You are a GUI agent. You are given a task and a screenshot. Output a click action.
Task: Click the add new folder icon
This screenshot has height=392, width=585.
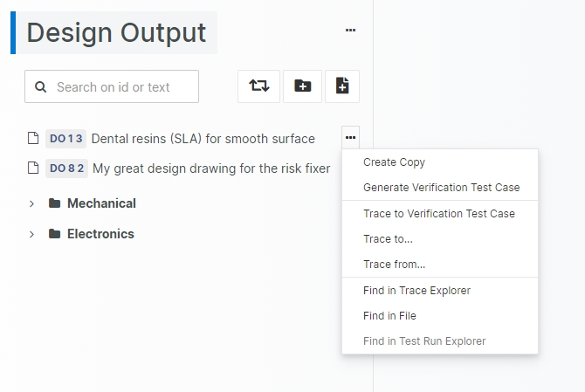point(303,86)
